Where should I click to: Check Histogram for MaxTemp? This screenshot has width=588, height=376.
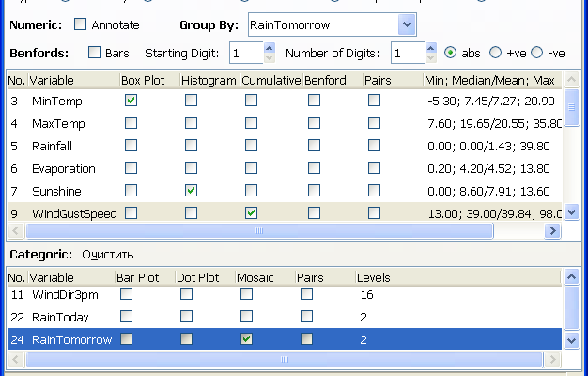(x=191, y=122)
